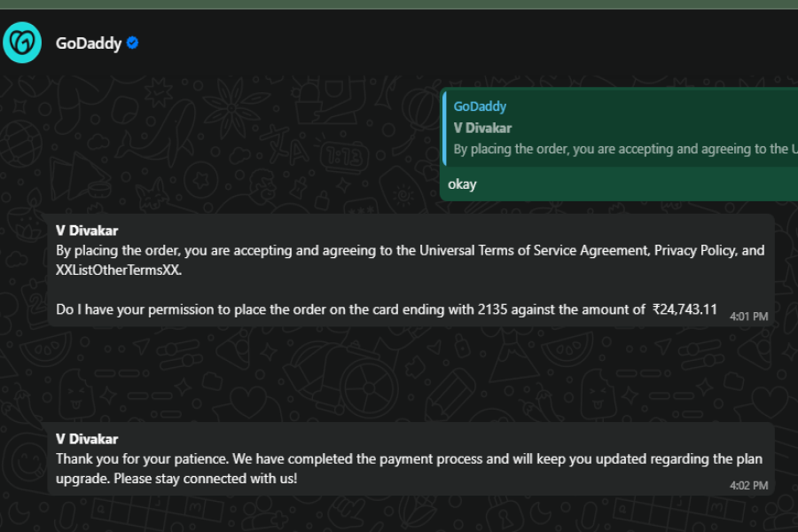Click V Divakar sender name on order message
This screenshot has height=532, width=798.
pos(87,231)
